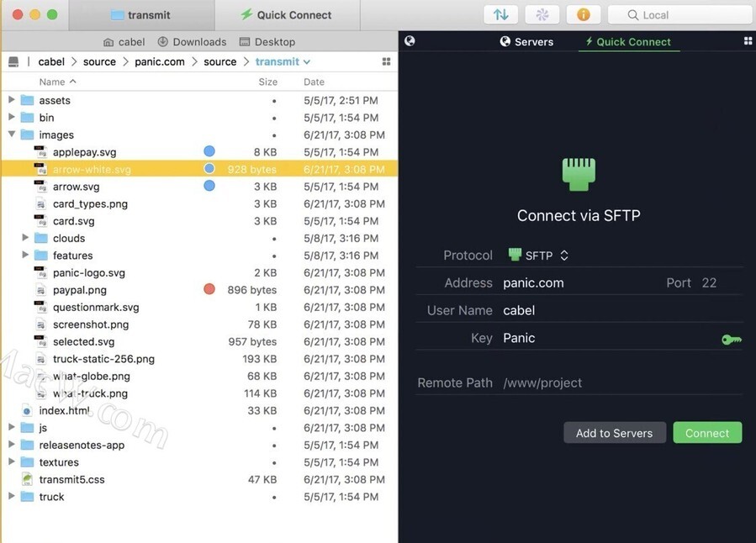Expand the bin folder
Viewport: 756px width, 543px height.
(x=12, y=117)
